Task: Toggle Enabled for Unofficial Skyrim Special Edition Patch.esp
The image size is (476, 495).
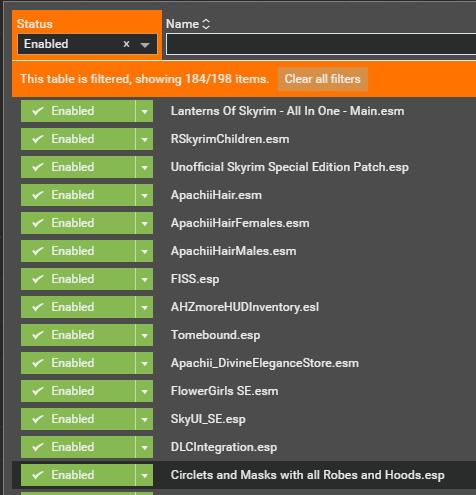Action: (x=78, y=167)
